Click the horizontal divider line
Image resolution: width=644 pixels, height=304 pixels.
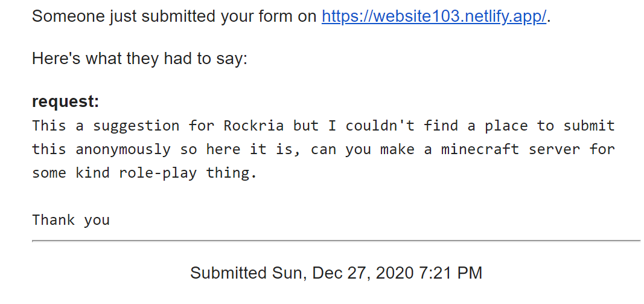pyautogui.click(x=336, y=241)
